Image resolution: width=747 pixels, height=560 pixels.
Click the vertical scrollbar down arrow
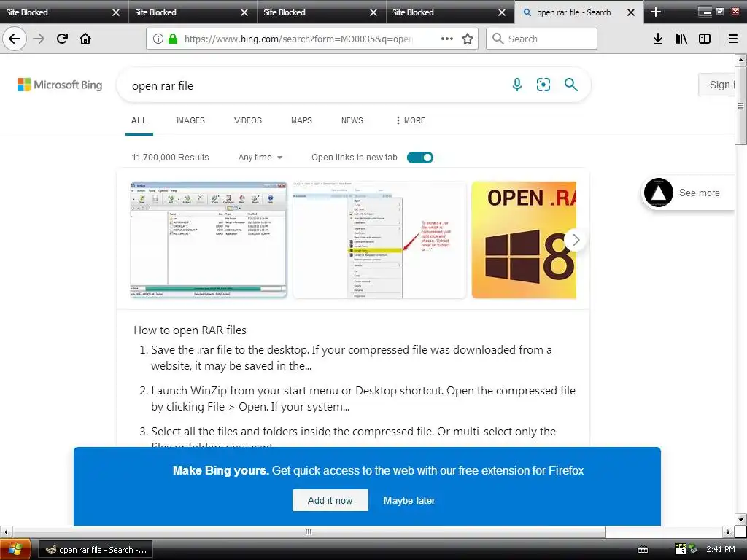[740, 519]
